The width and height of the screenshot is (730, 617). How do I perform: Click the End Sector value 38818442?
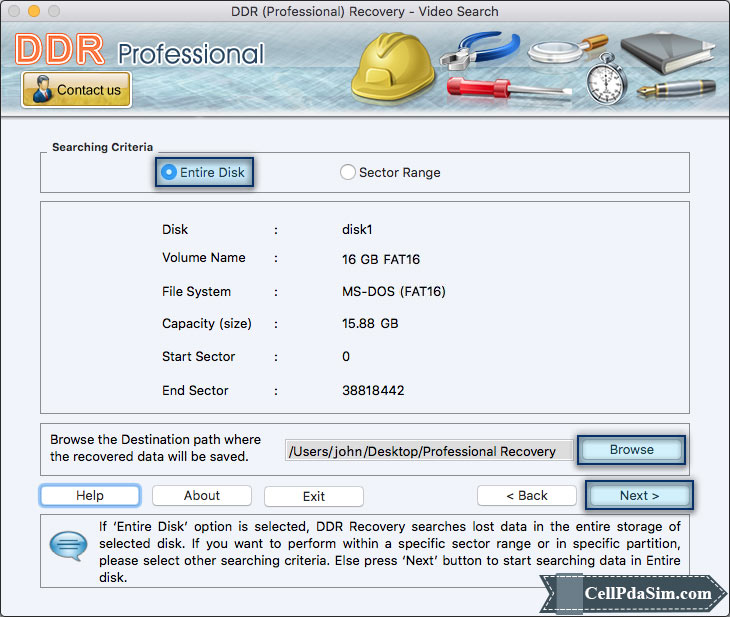373,390
